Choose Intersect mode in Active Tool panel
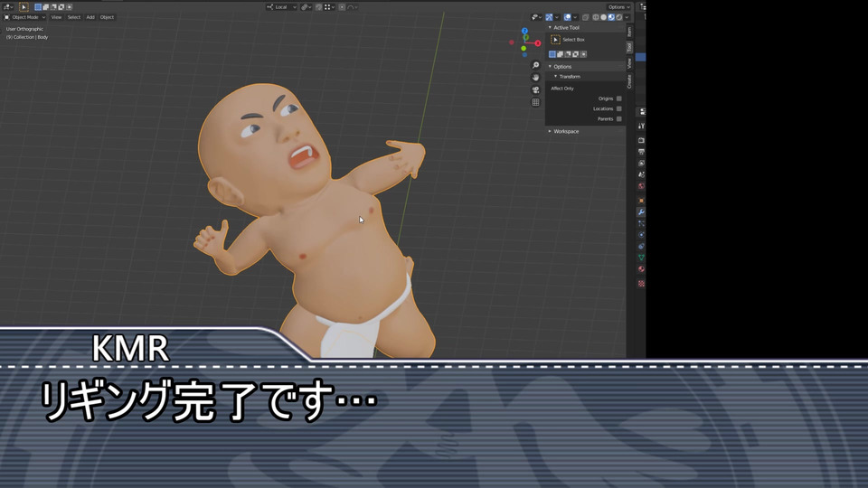 pyautogui.click(x=583, y=54)
